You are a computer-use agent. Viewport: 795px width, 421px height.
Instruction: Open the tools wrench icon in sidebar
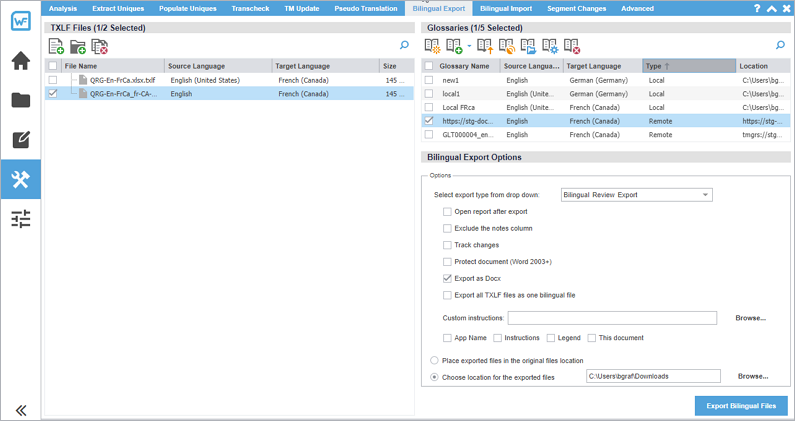pyautogui.click(x=21, y=179)
